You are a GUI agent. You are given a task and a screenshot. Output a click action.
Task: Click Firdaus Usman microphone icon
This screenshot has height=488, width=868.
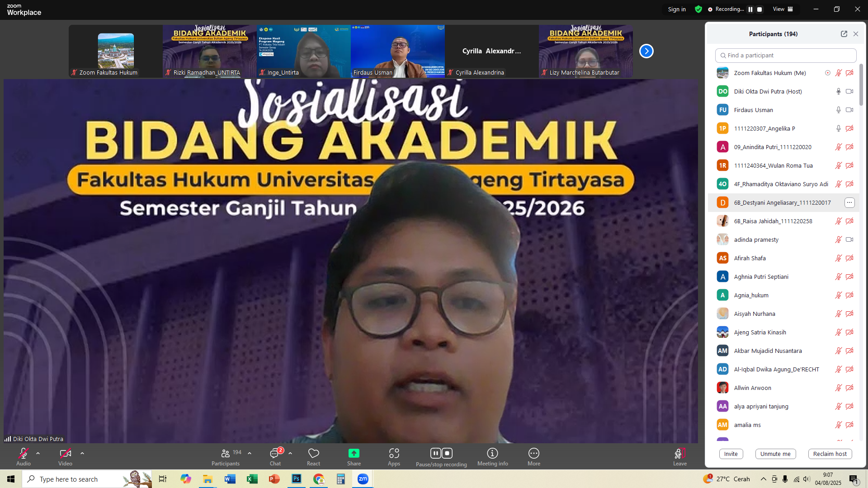(839, 110)
